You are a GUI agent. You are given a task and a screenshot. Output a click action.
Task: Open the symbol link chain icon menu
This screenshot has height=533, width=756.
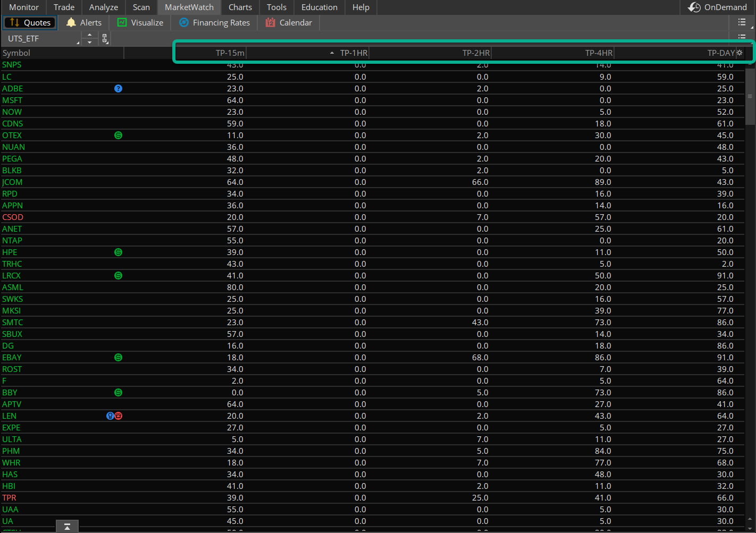pyautogui.click(x=105, y=38)
